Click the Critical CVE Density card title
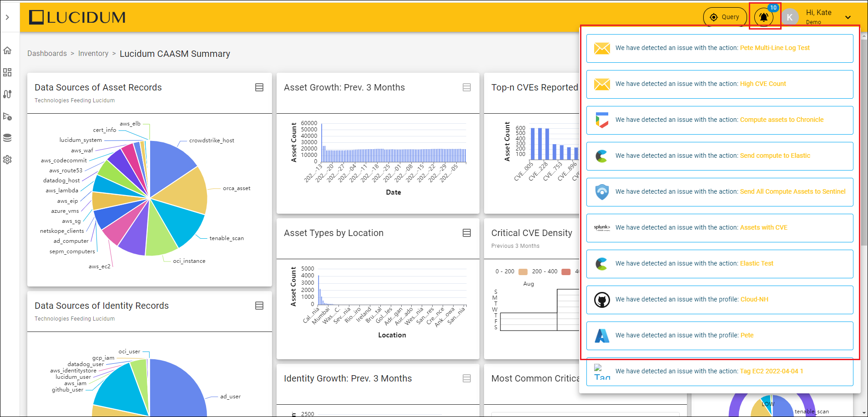 coord(532,233)
